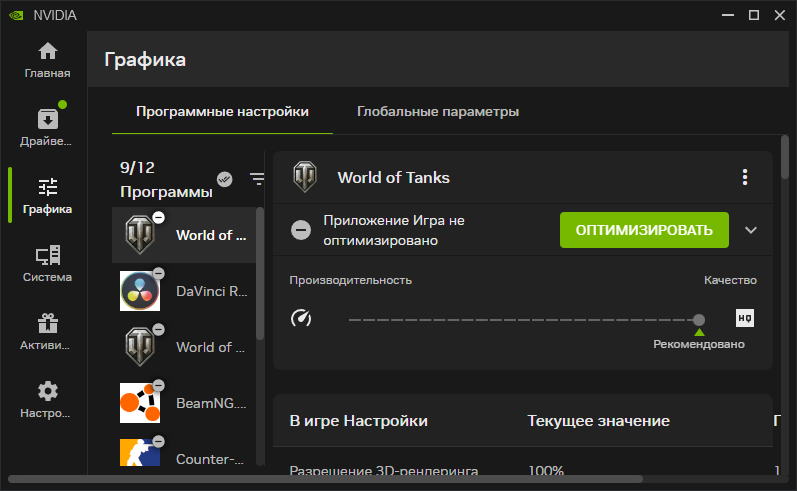Switch to Программные настройки tab

[222, 111]
